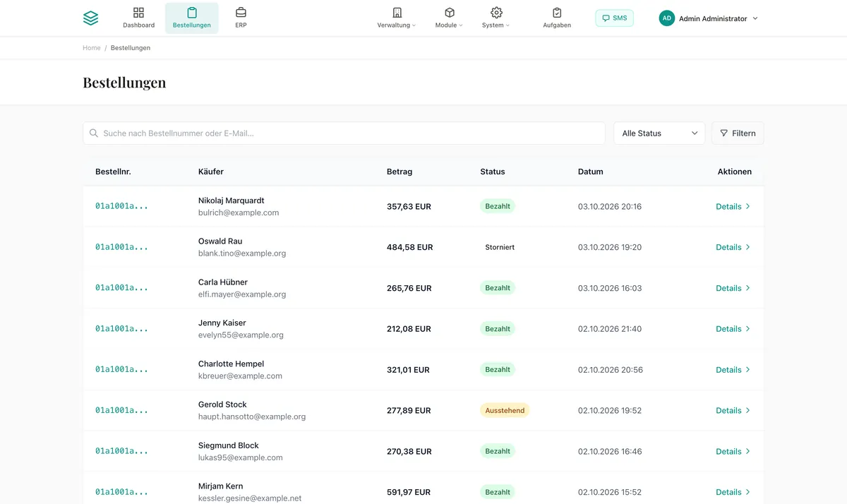Focus the Bestellnummer or E-Mail search field
This screenshot has height=504, width=847.
344,133
